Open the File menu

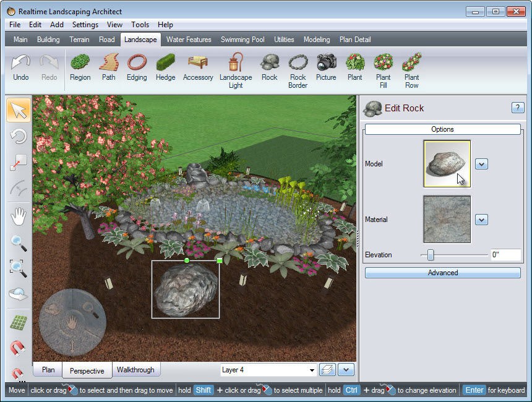pos(15,25)
